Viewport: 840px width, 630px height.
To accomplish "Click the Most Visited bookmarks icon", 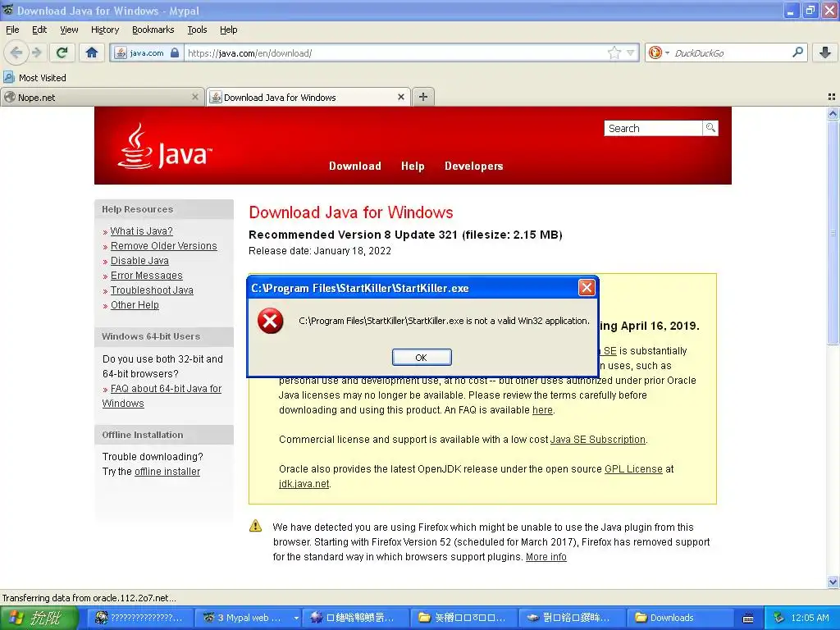I will [x=9, y=77].
